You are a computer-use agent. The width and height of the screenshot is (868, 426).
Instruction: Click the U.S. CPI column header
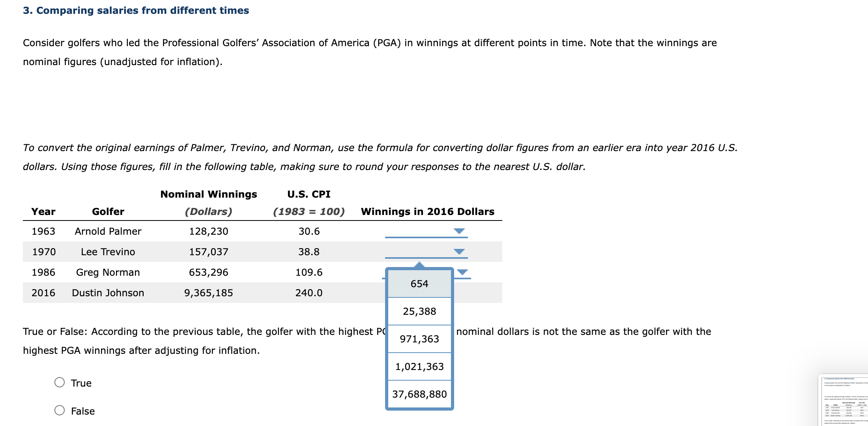(x=309, y=194)
